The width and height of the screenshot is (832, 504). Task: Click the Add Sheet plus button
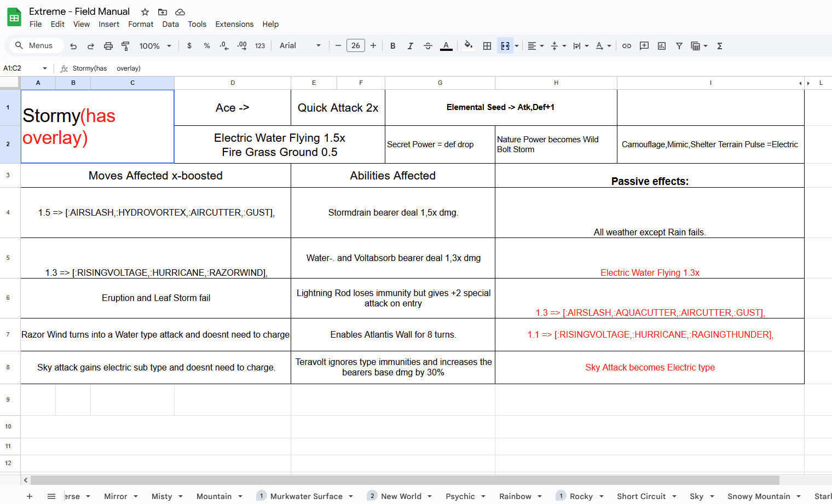(x=30, y=496)
